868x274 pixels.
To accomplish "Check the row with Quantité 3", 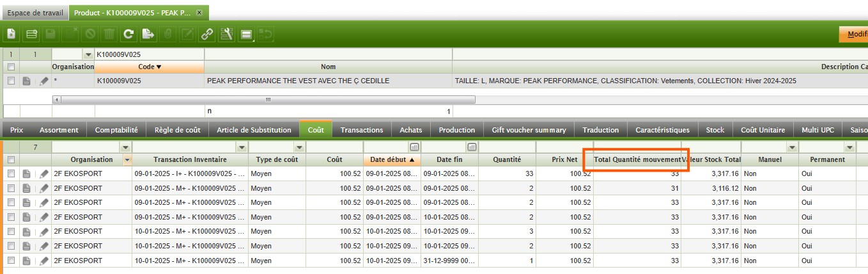I will [x=11, y=232].
